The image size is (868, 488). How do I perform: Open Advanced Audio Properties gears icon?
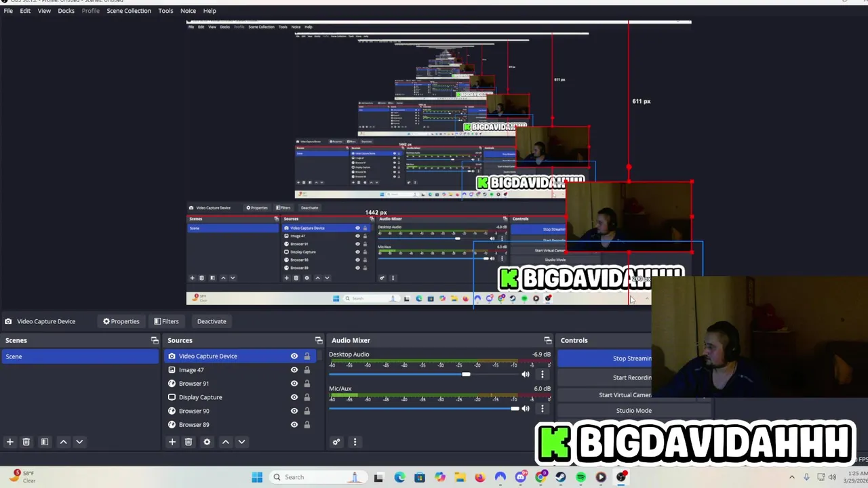336,442
